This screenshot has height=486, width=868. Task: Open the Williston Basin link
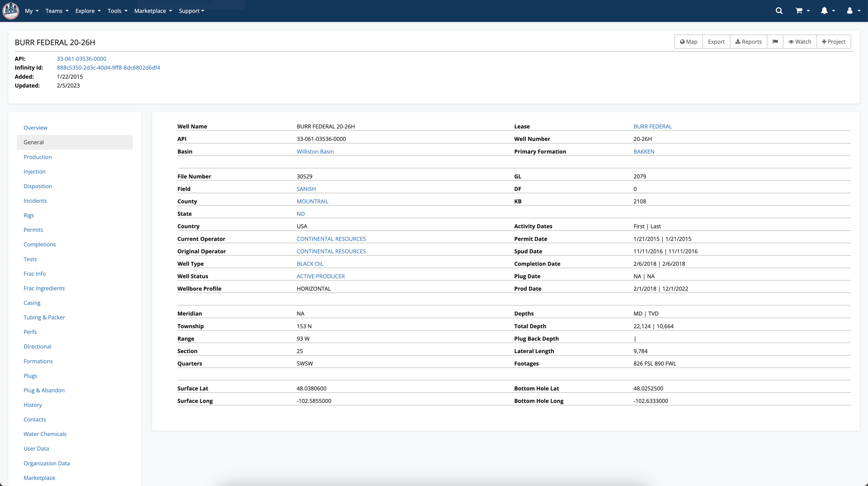(315, 151)
